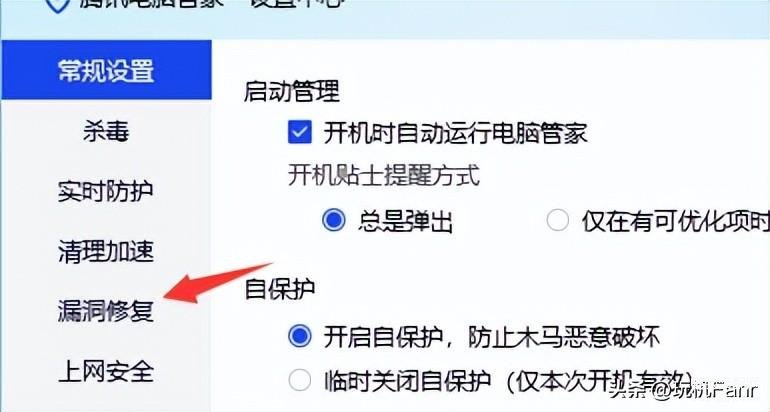The width and height of the screenshot is (770, 412).
Task: Enable 开启自保护 radio button
Action: click(x=300, y=336)
